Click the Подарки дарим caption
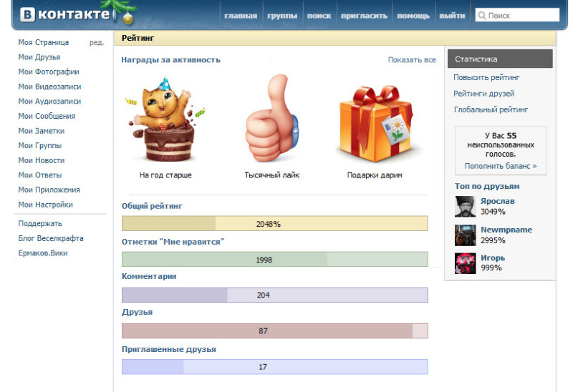 pyautogui.click(x=375, y=175)
